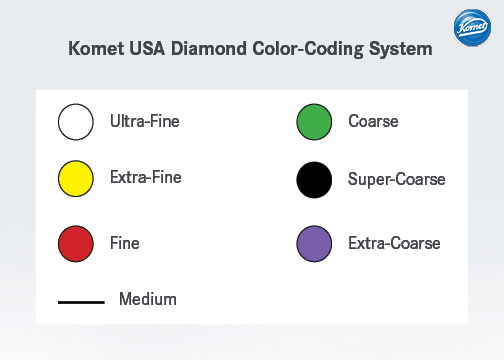The height and width of the screenshot is (360, 504).
Task: Click the Medium text label
Action: pyautogui.click(x=148, y=299)
